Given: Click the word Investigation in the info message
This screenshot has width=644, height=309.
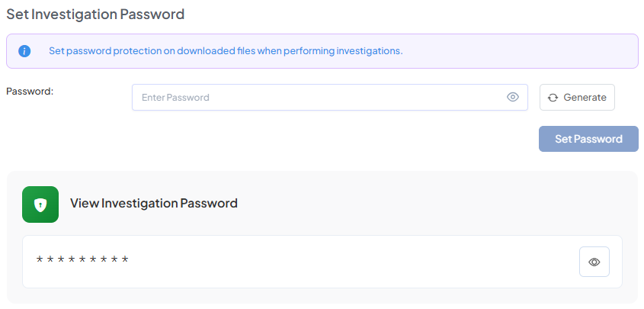Looking at the screenshot, I should [364, 51].
